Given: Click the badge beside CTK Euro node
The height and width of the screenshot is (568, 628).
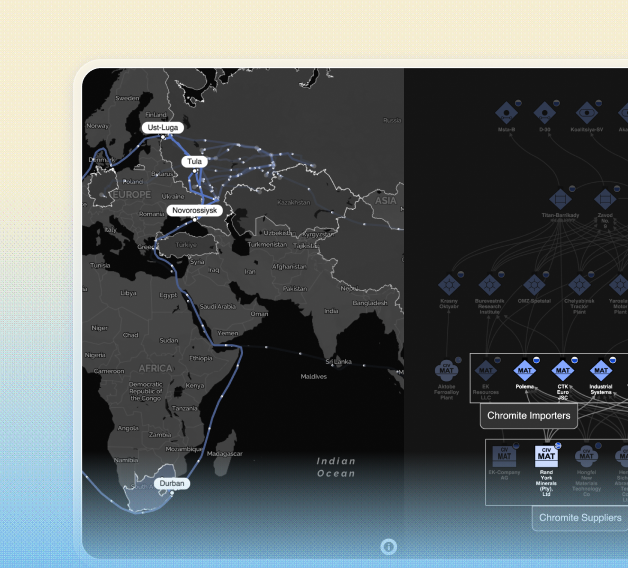Looking at the screenshot, I should (x=574, y=360).
